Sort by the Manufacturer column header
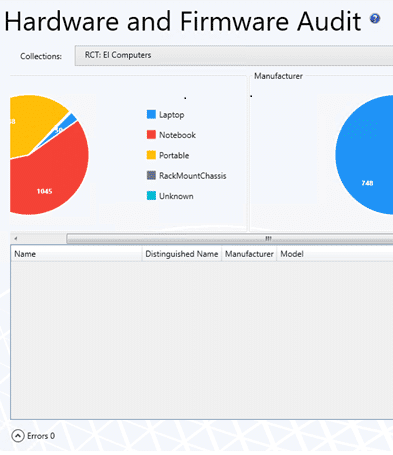The width and height of the screenshot is (393, 455). [x=249, y=254]
